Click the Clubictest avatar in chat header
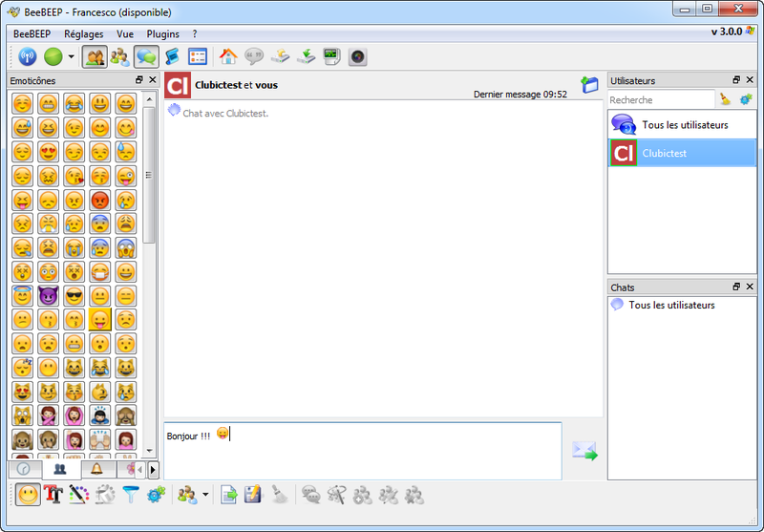 tap(178, 85)
